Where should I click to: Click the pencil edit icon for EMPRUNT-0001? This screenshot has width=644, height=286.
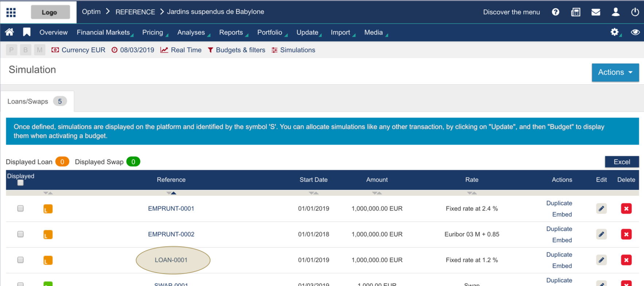(601, 209)
